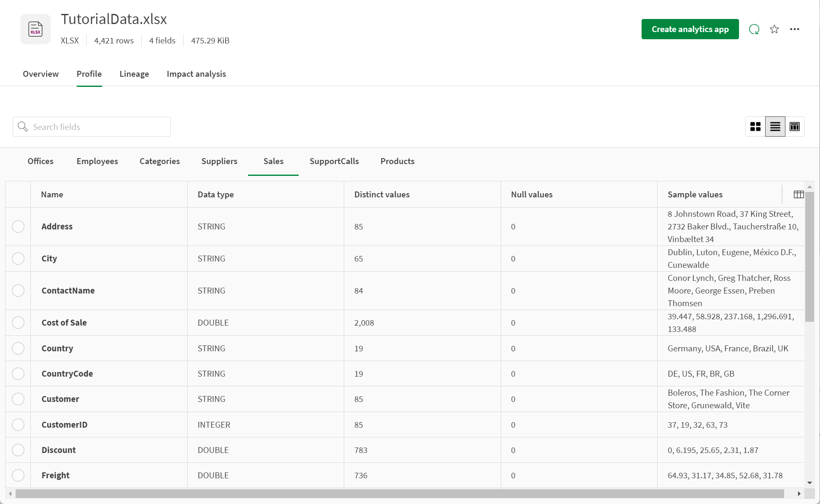Open the Lineage tab
Viewport: 820px width, 504px height.
click(x=134, y=74)
